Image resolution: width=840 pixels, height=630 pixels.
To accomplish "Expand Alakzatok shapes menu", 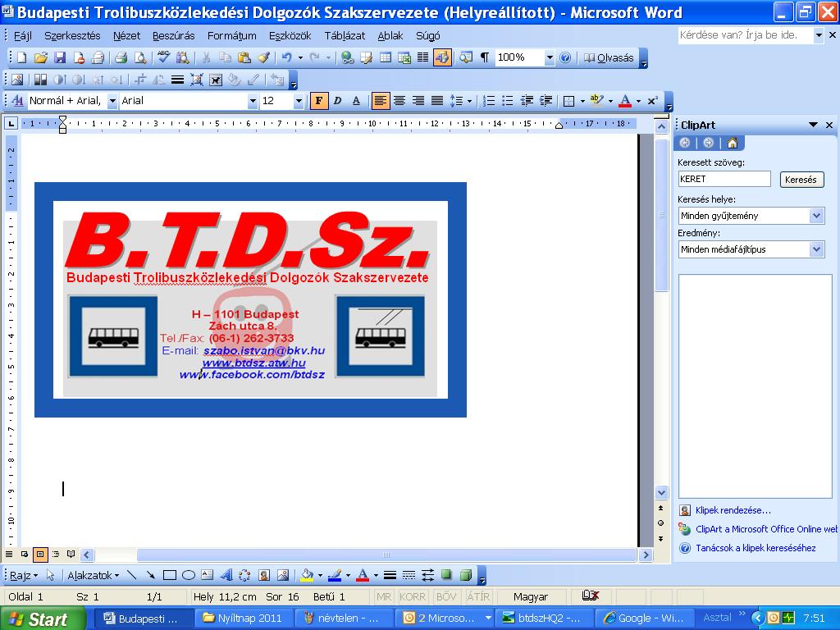I will pyautogui.click(x=94, y=575).
